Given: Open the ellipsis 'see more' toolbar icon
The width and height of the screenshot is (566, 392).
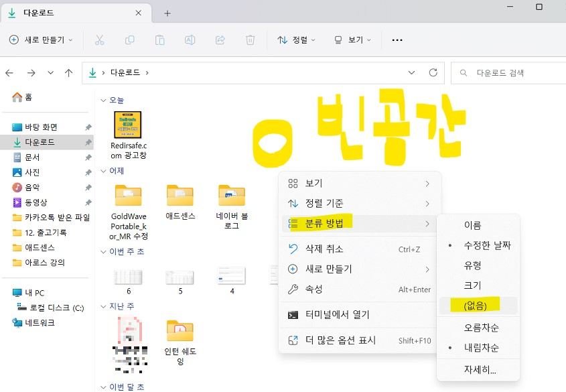Looking at the screenshot, I should [x=397, y=40].
